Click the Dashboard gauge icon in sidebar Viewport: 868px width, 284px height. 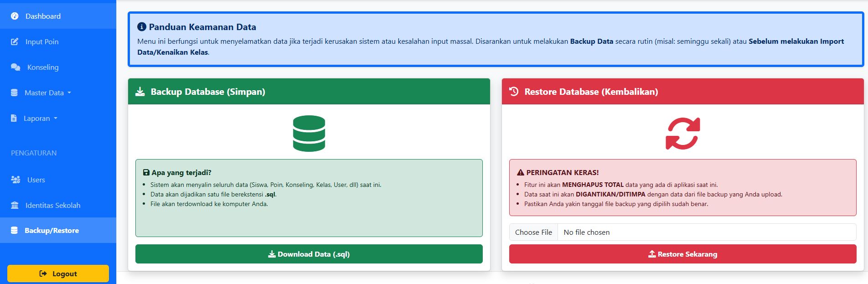[x=15, y=16]
